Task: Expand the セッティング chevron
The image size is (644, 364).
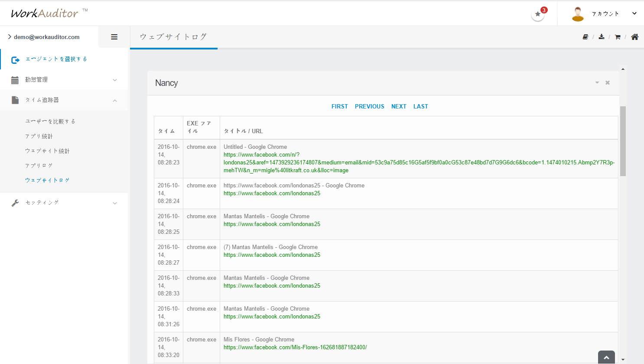Action: (x=115, y=203)
